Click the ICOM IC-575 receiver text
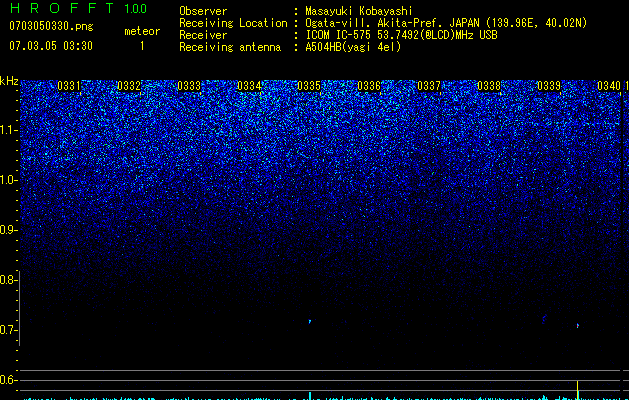The width and height of the screenshot is (629, 400). 401,35
